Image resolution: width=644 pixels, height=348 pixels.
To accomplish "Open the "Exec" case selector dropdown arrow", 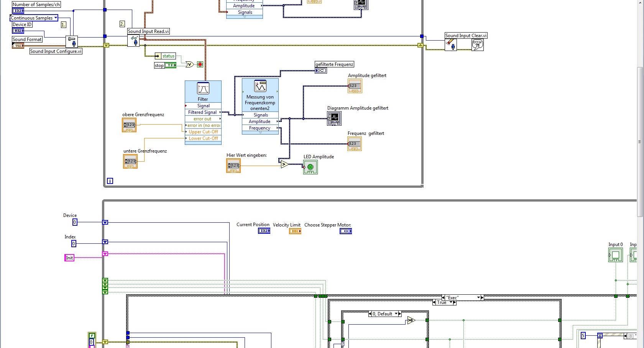I will 478,298.
